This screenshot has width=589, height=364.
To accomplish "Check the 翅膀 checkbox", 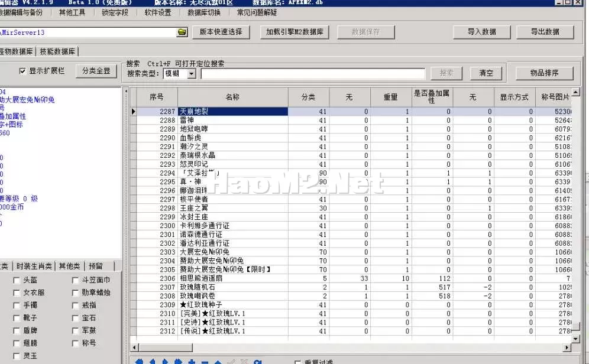I will (16, 343).
